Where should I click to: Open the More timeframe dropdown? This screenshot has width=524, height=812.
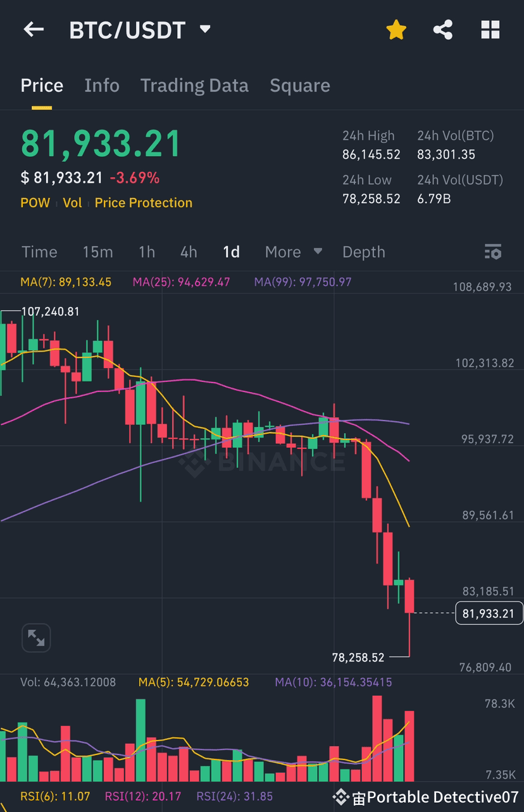tap(292, 252)
